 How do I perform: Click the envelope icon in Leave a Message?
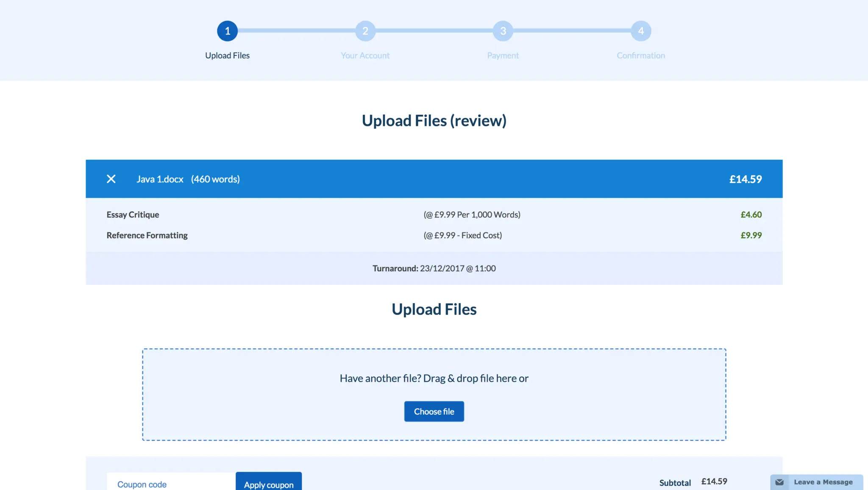point(779,482)
